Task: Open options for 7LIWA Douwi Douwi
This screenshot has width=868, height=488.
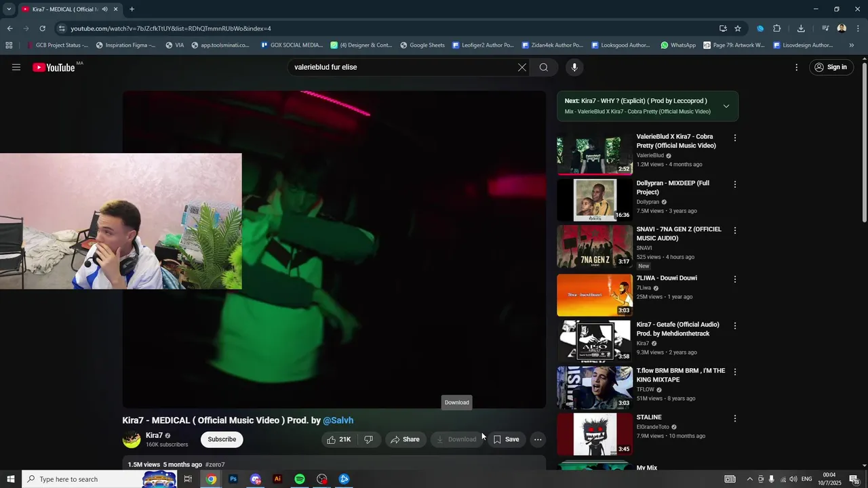Action: coord(734,279)
